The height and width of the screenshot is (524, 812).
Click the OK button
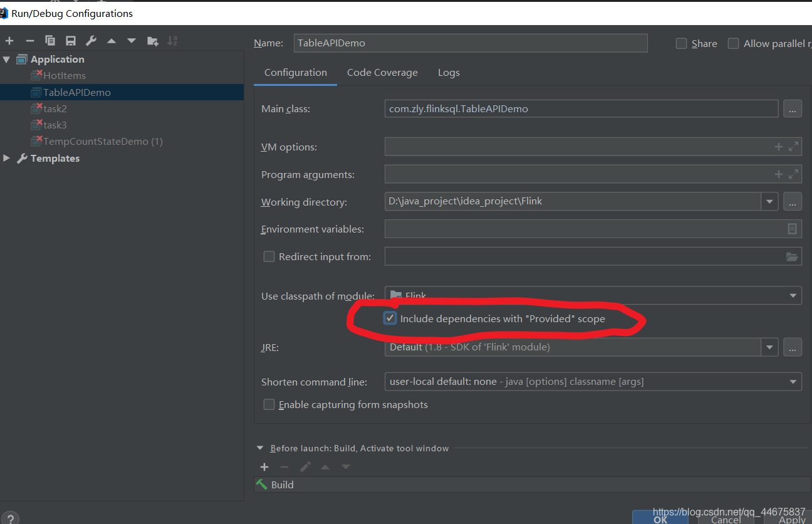(x=660, y=518)
